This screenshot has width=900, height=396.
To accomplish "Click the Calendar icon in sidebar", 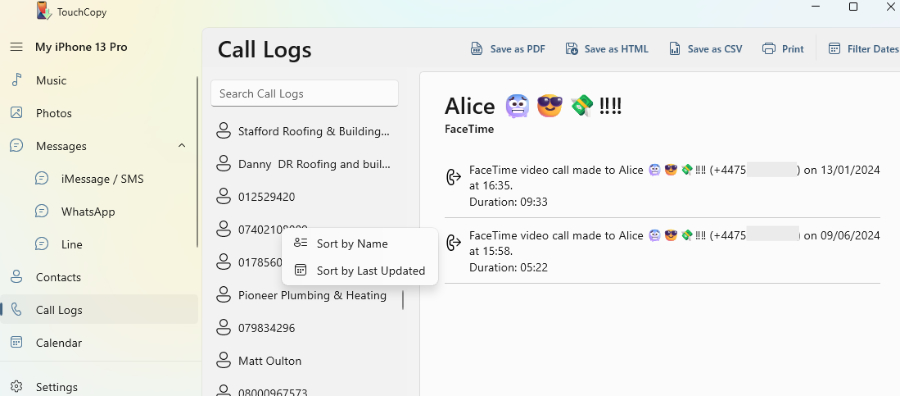I will tap(17, 342).
